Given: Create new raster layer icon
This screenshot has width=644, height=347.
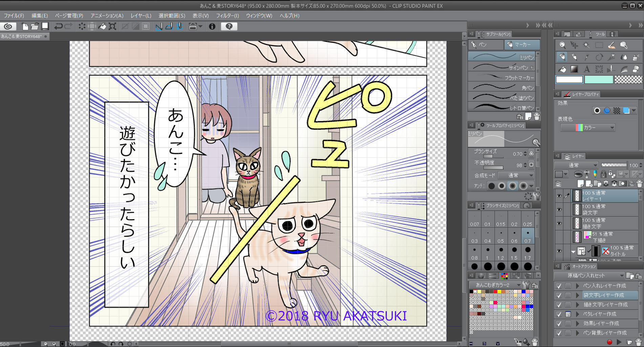Looking at the screenshot, I should [581, 184].
